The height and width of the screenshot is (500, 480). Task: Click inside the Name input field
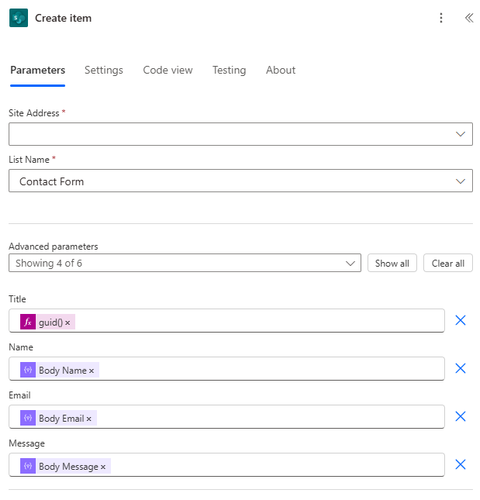[x=227, y=369]
